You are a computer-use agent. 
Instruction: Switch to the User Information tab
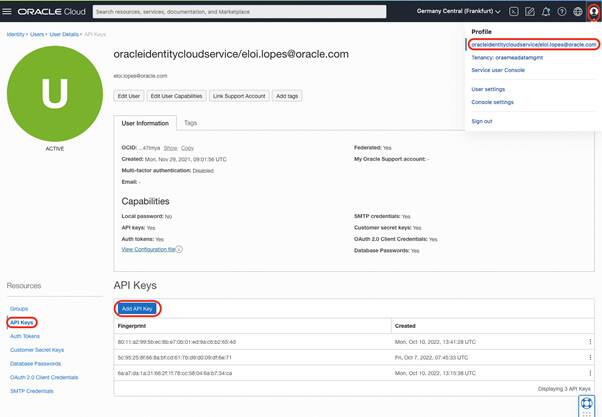(145, 123)
